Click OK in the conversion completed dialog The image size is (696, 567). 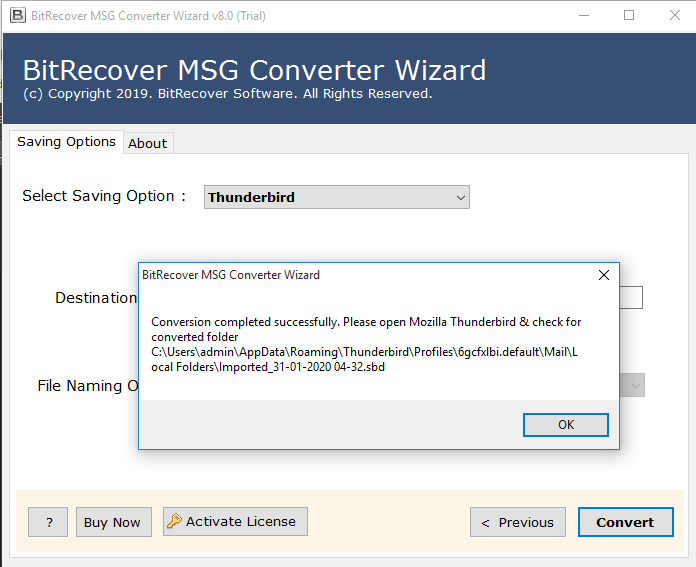coord(566,425)
